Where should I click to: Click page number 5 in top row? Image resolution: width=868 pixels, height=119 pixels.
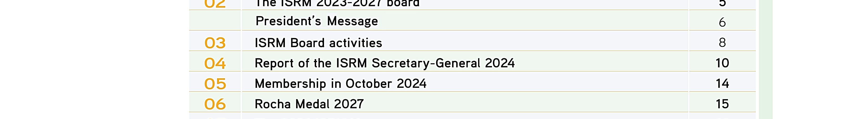[722, 4]
